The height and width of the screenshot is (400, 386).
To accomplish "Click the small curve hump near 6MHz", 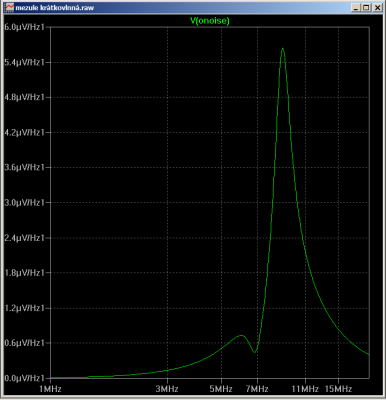I will 241,335.
